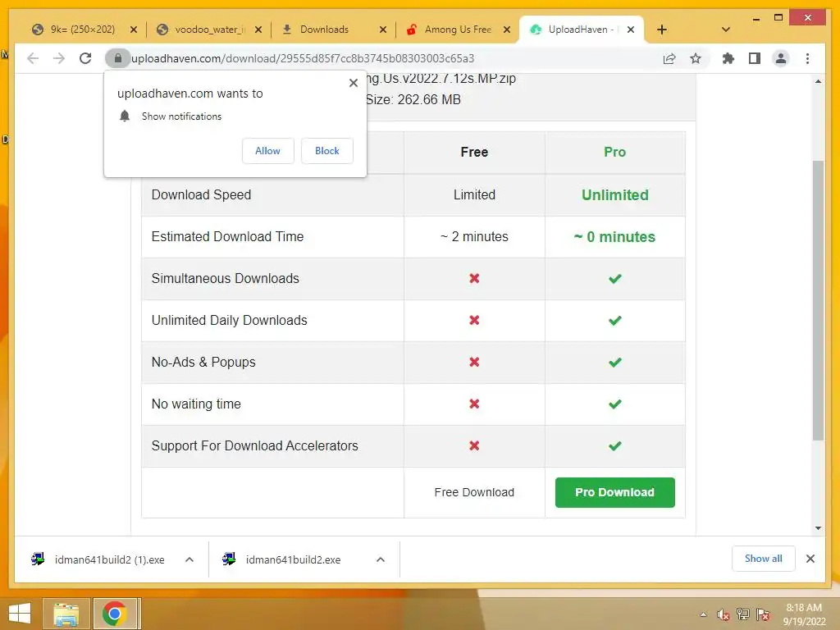Click scrollbar down arrow

point(818,528)
